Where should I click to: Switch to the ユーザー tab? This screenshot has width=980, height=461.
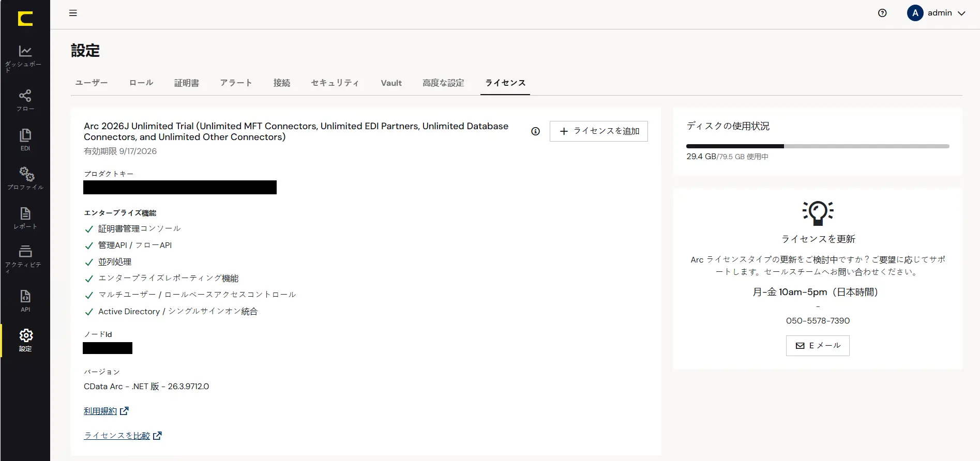click(x=92, y=83)
